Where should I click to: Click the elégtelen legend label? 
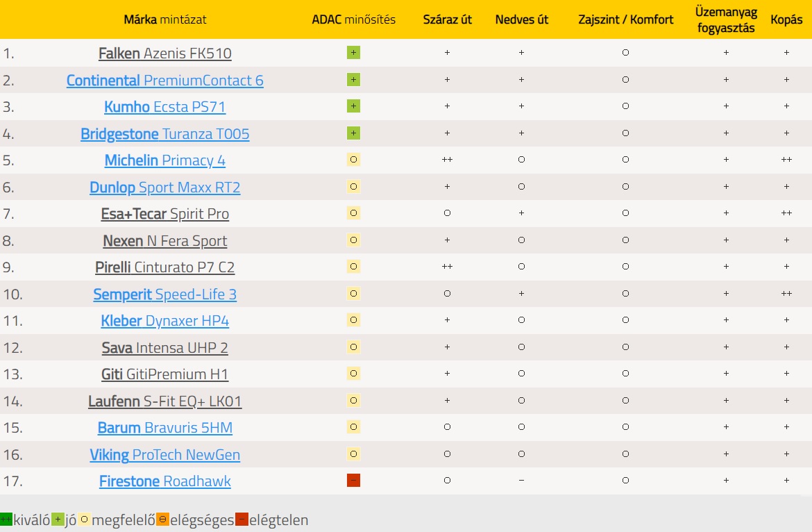278,519
